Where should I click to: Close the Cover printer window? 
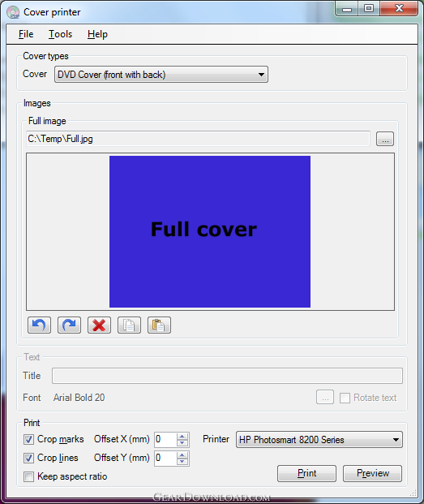point(399,9)
